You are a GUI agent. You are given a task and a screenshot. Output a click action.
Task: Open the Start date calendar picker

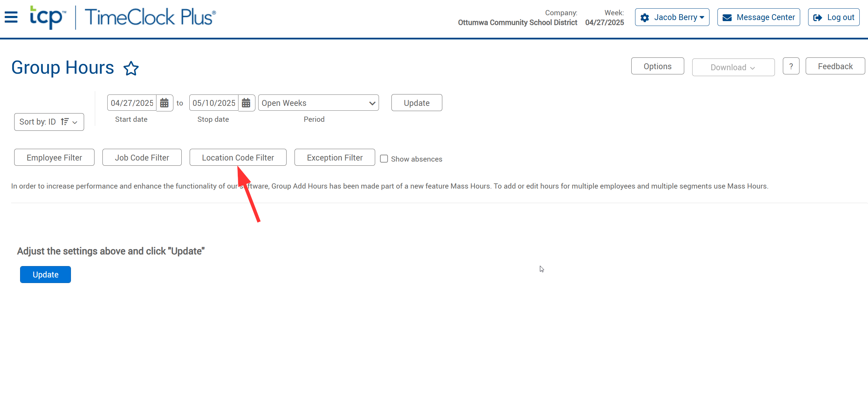[164, 103]
